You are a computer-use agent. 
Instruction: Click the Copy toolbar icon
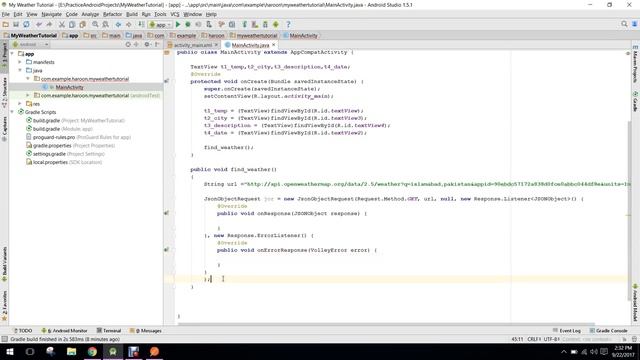tap(72, 24)
